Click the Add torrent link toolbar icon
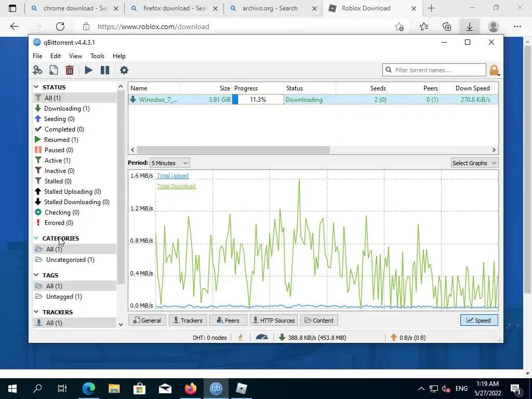Viewport: 532px width, 399px height. [x=37, y=70]
